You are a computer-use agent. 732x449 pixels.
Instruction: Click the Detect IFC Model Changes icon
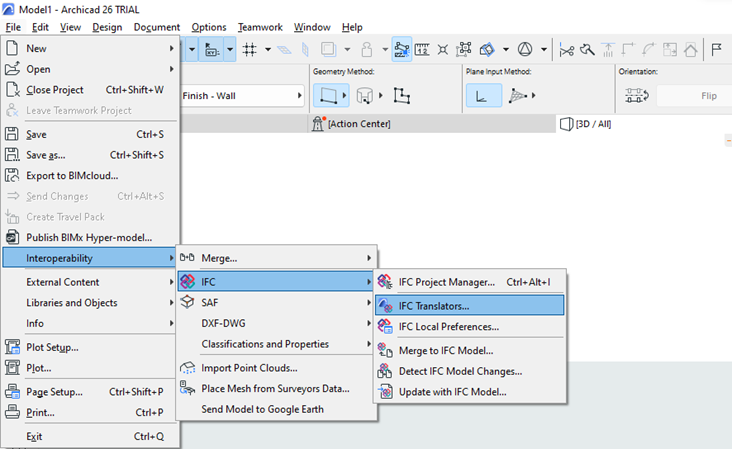385,371
